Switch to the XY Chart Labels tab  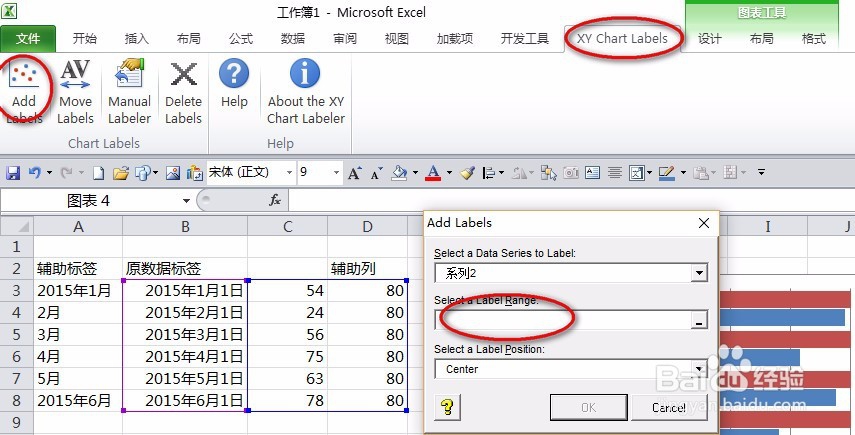tap(622, 39)
